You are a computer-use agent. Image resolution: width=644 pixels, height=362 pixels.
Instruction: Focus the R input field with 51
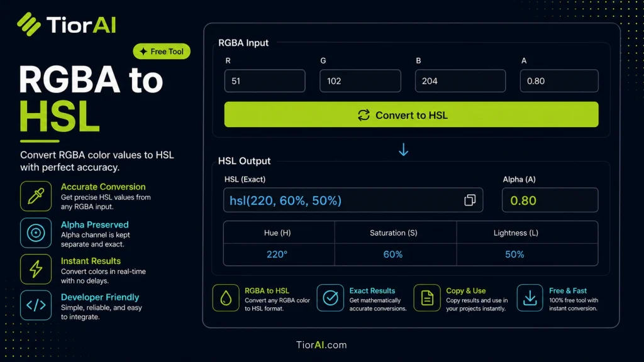tap(265, 81)
